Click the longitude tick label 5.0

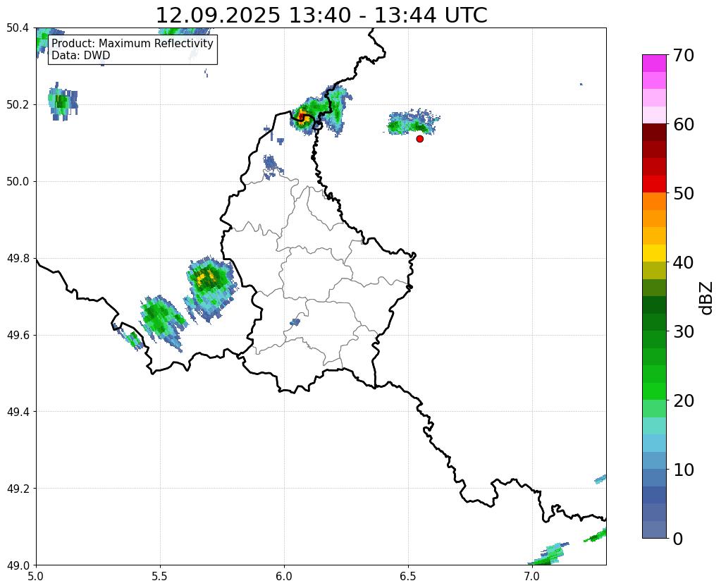(x=36, y=576)
